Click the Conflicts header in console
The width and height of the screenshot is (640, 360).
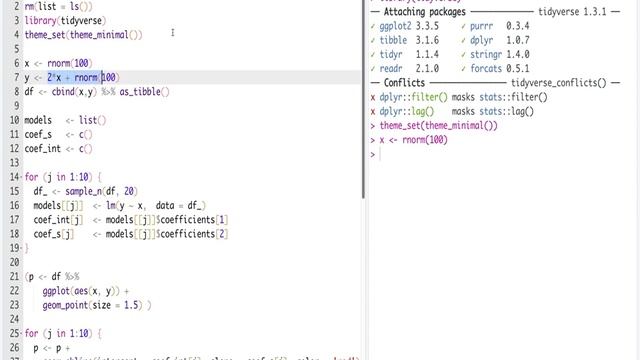pos(404,83)
